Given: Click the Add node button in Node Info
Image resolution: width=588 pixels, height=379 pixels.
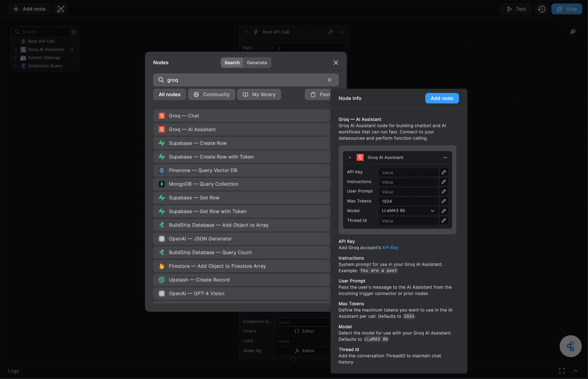Looking at the screenshot, I should pos(442,98).
